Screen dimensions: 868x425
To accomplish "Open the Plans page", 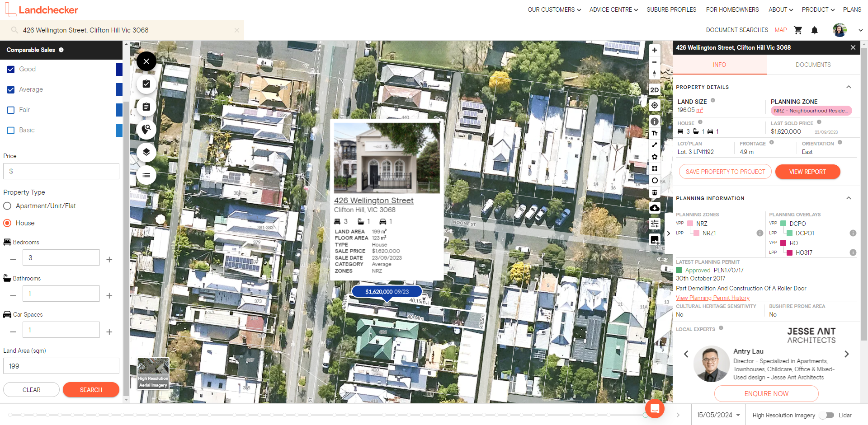I will point(852,9).
